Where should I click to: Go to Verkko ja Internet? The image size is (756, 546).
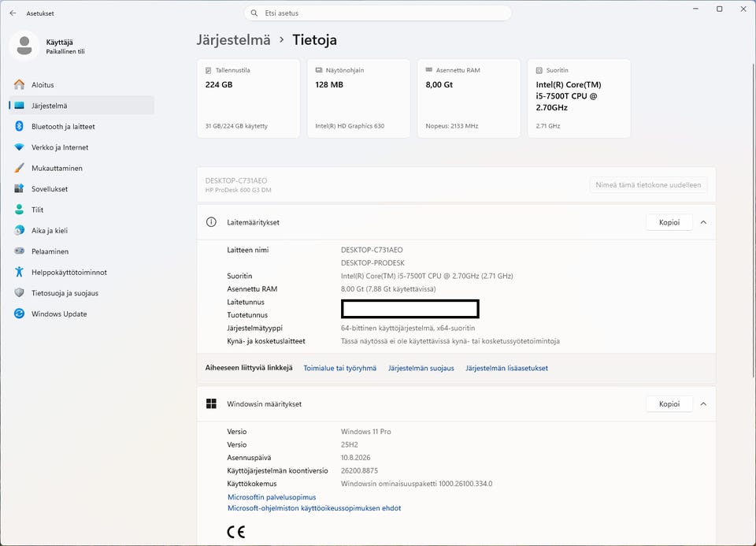pyautogui.click(x=81, y=147)
